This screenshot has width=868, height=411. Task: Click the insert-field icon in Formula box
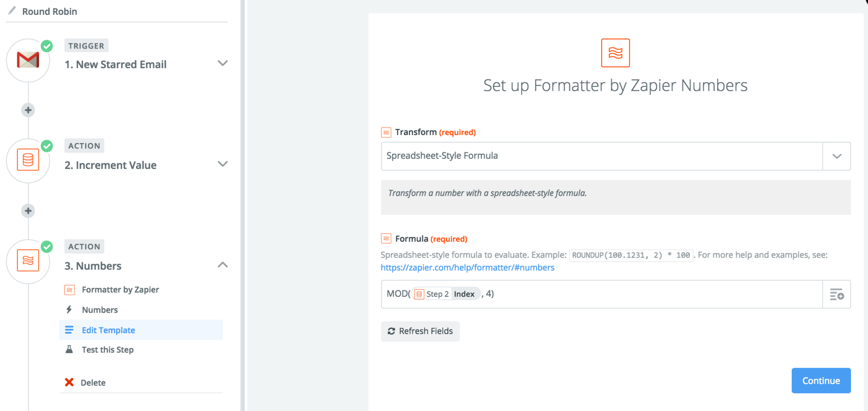point(836,294)
